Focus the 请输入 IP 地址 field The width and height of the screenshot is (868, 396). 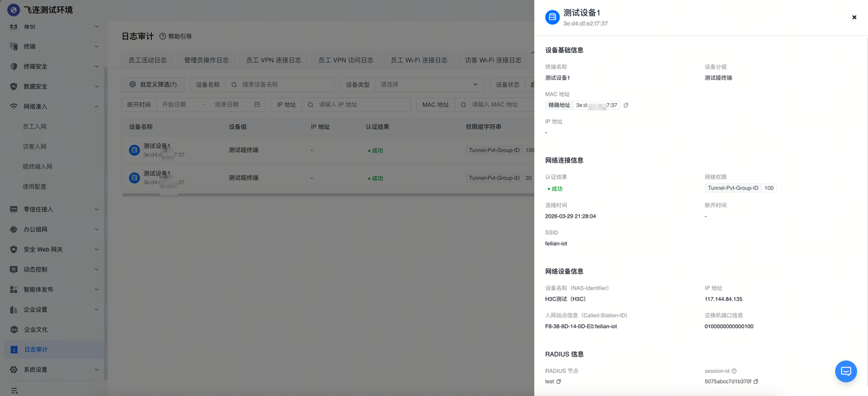pyautogui.click(x=356, y=104)
